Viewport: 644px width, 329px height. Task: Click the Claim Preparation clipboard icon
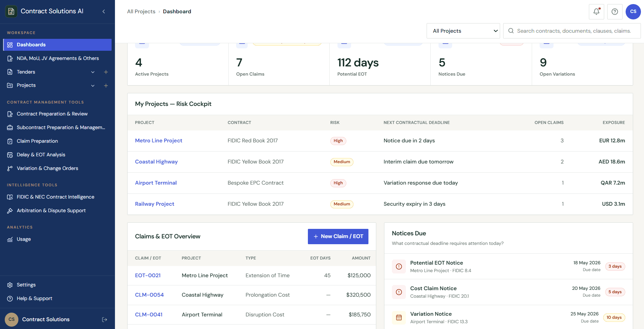pyautogui.click(x=10, y=141)
